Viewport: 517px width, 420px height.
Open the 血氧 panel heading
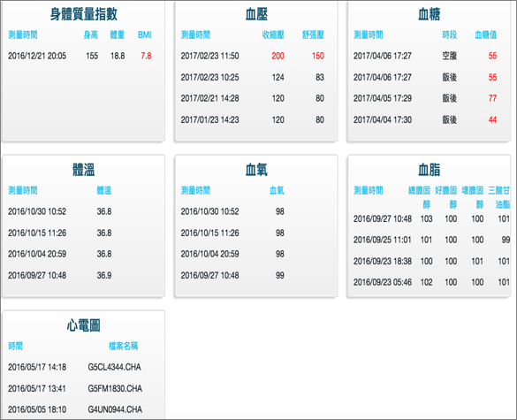tap(256, 170)
